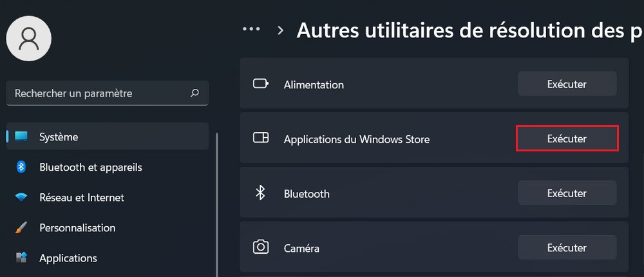The image size is (644, 277).
Task: Click the Applications icon in the sidebar
Action: pos(21,258)
